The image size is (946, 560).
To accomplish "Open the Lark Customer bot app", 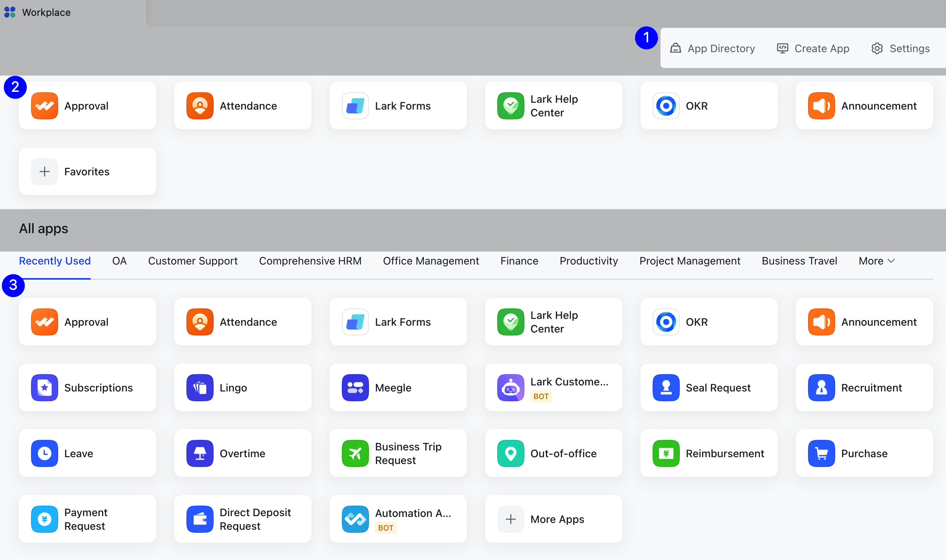I will click(x=554, y=388).
